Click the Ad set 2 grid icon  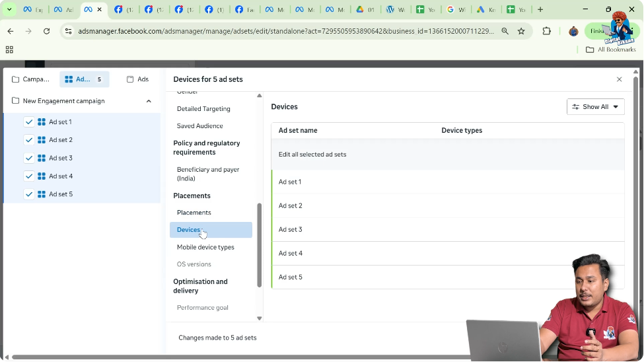(42, 140)
